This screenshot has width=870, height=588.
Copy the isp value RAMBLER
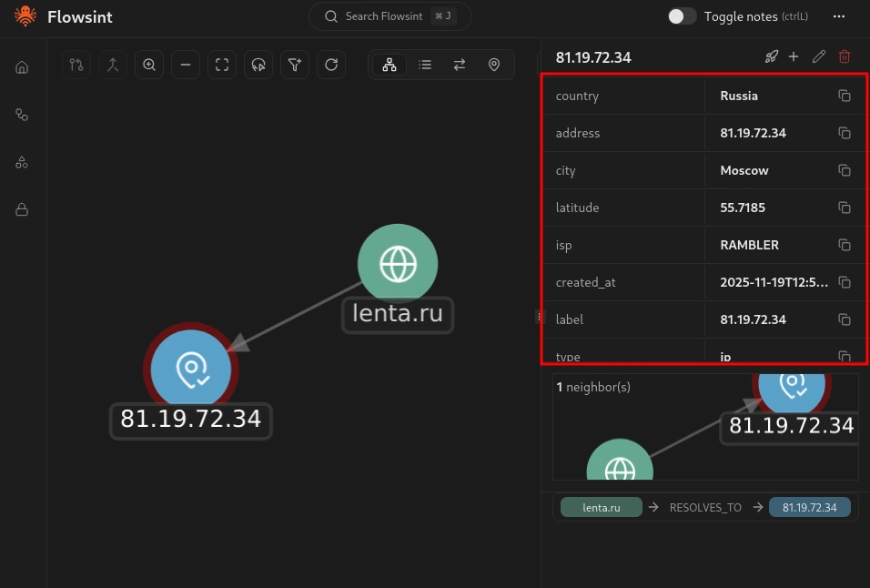[844, 245]
